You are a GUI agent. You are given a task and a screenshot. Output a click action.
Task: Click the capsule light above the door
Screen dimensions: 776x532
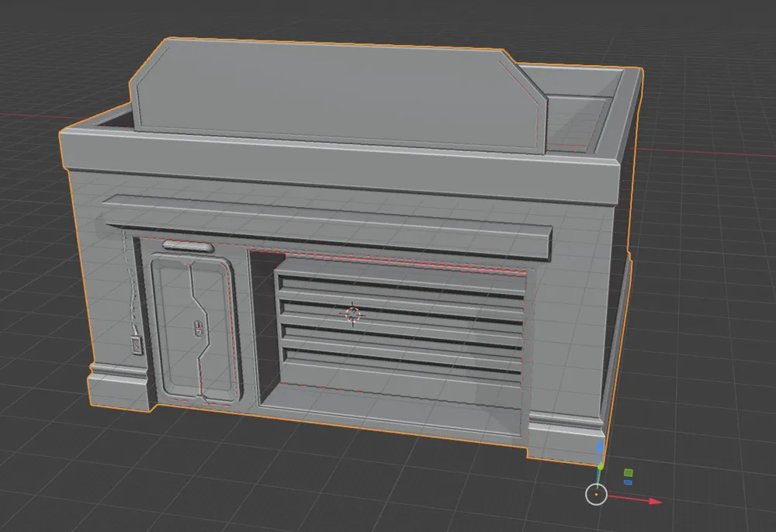pyautogui.click(x=188, y=246)
